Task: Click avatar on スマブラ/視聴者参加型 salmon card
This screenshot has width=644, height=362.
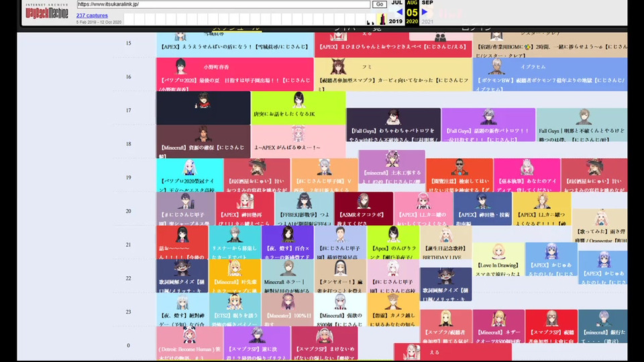Action: [x=445, y=319]
